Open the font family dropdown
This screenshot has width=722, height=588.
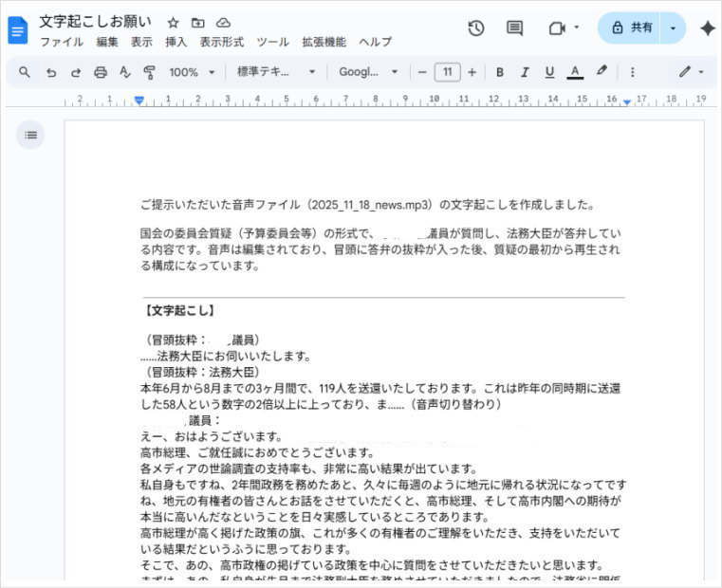point(369,72)
